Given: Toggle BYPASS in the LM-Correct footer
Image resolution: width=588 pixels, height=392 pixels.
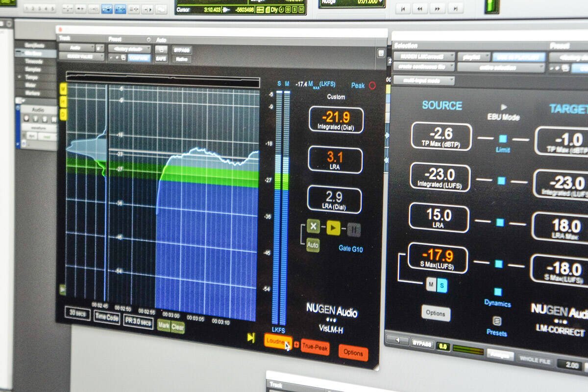Looking at the screenshot, I should pyautogui.click(x=422, y=344).
